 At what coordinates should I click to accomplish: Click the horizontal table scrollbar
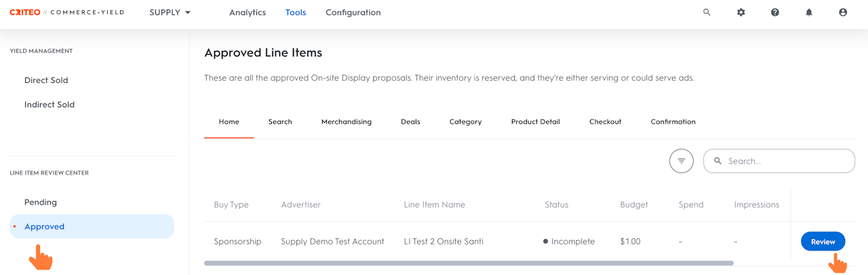468,263
